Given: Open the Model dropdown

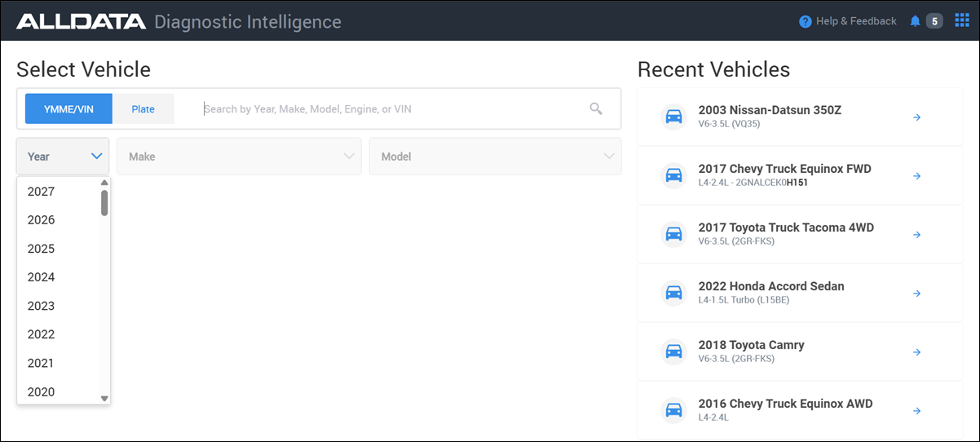Looking at the screenshot, I should [x=496, y=156].
